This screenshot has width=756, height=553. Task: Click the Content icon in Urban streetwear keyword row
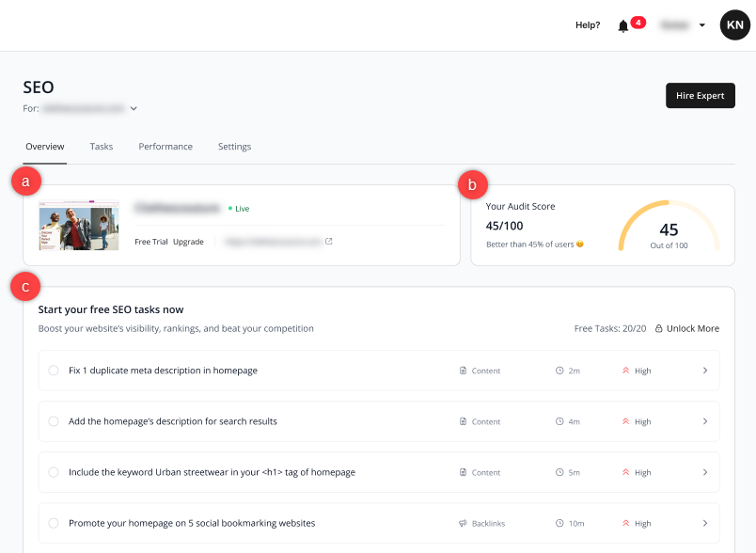463,472
